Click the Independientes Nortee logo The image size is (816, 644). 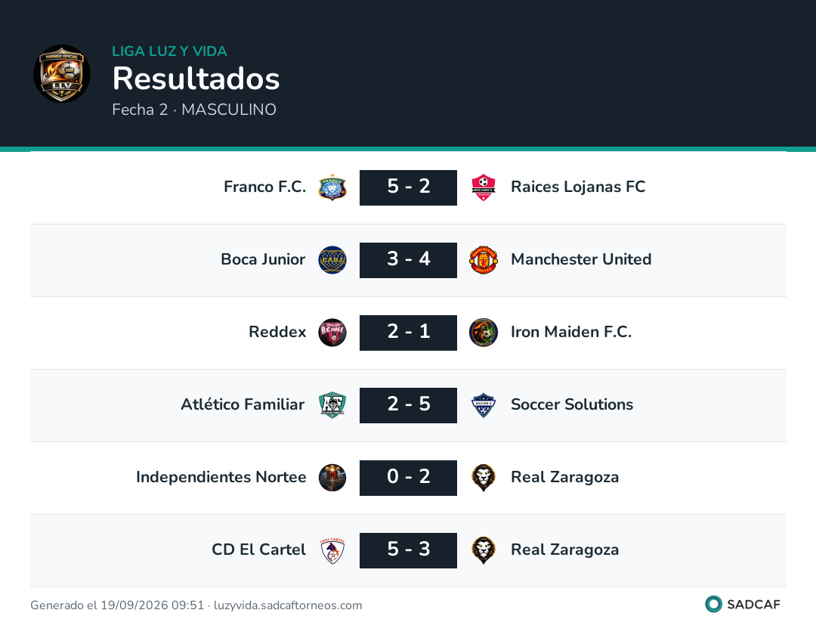332,478
